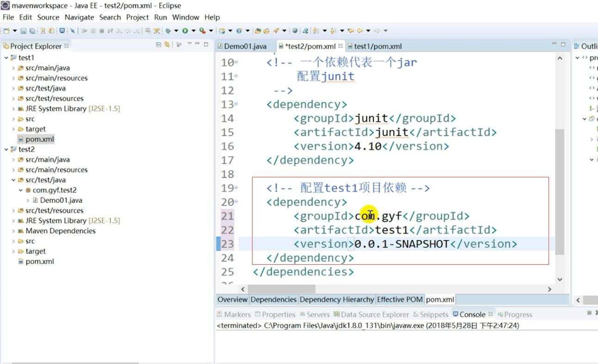Click the Forward navigation arrow icon
The width and height of the screenshot is (598, 364).
coord(377,31)
